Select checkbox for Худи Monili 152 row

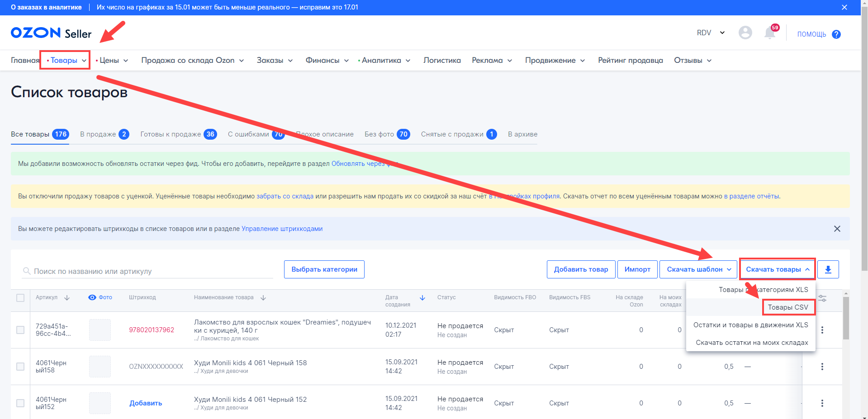tap(20, 403)
